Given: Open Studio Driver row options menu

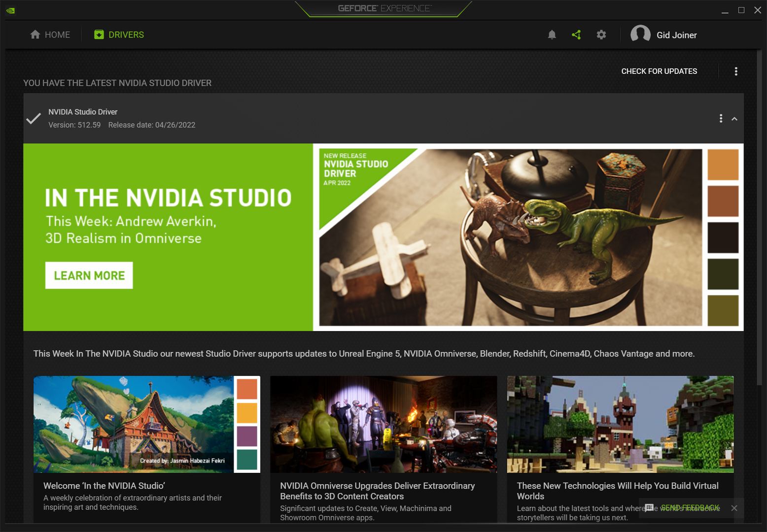Looking at the screenshot, I should pos(721,118).
